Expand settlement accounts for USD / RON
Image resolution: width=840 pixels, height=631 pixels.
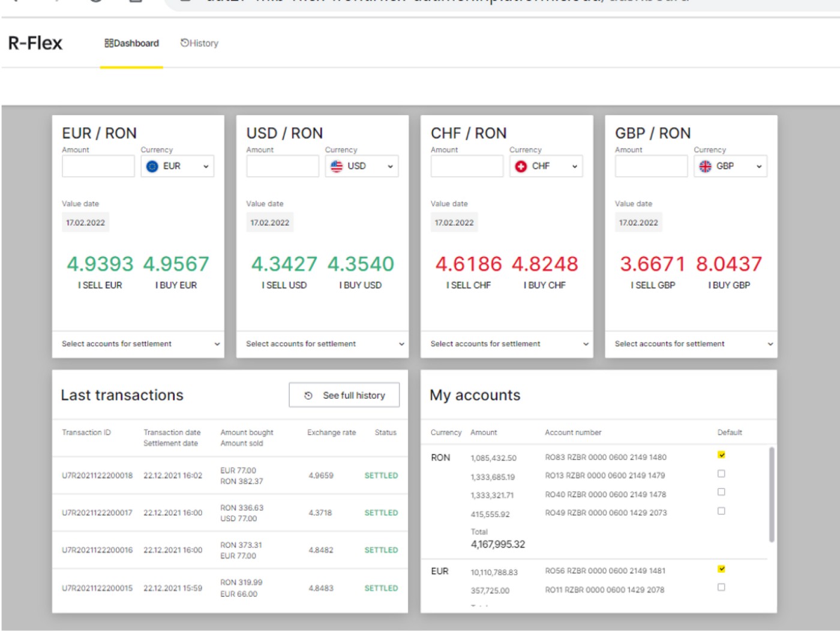pos(322,344)
